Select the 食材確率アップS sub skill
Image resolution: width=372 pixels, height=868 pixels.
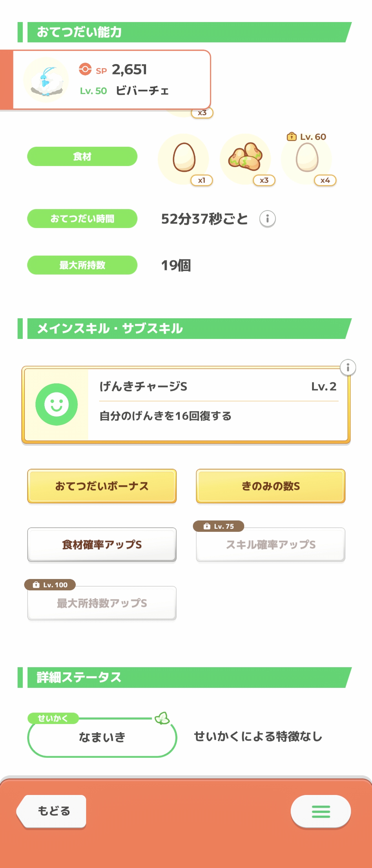point(102,545)
